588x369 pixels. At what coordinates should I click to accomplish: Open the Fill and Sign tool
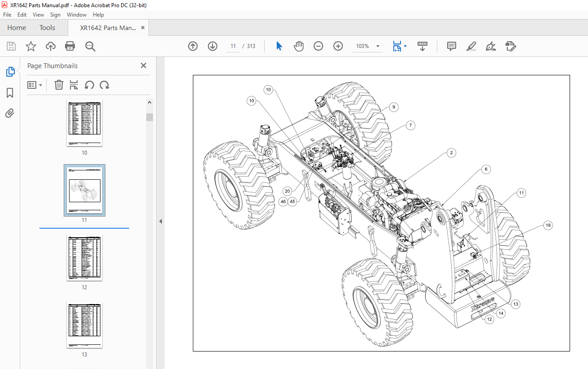pos(491,46)
